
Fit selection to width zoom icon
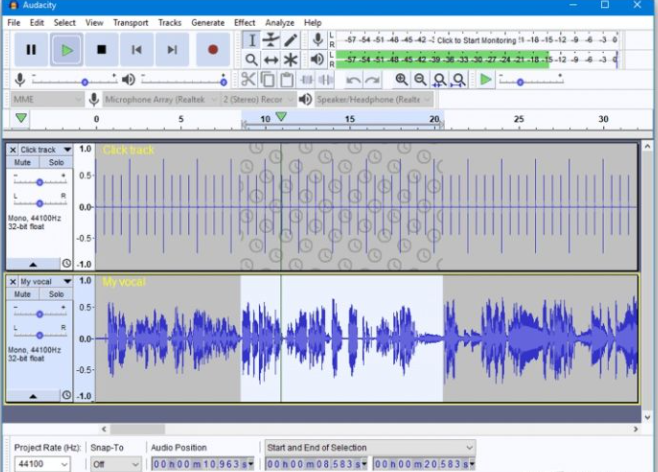tap(439, 79)
